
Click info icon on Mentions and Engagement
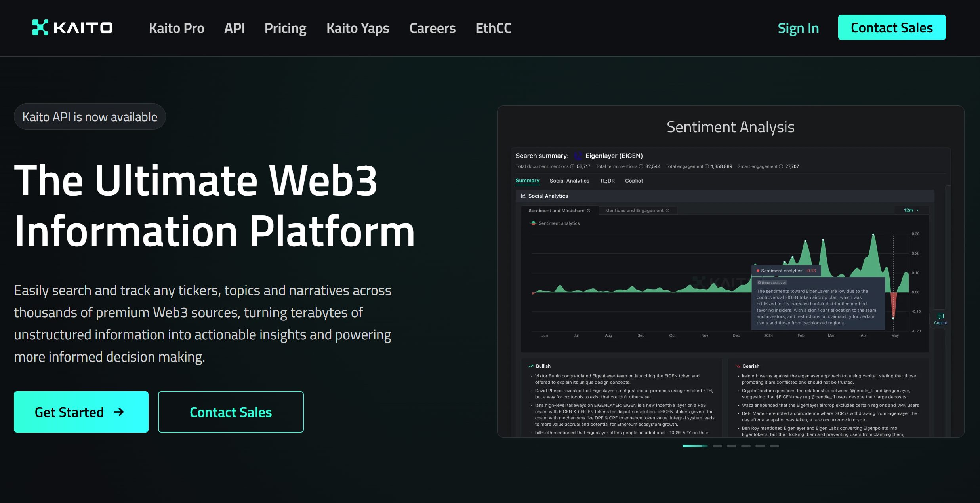pyautogui.click(x=667, y=210)
